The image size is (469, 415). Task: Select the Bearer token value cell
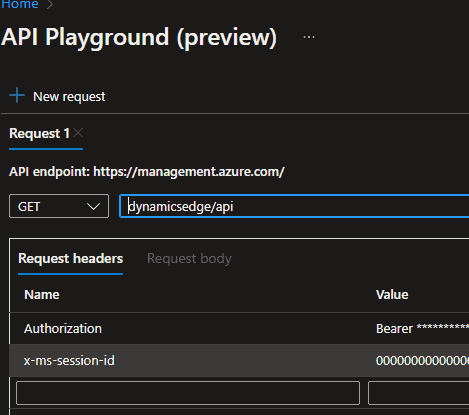(422, 329)
